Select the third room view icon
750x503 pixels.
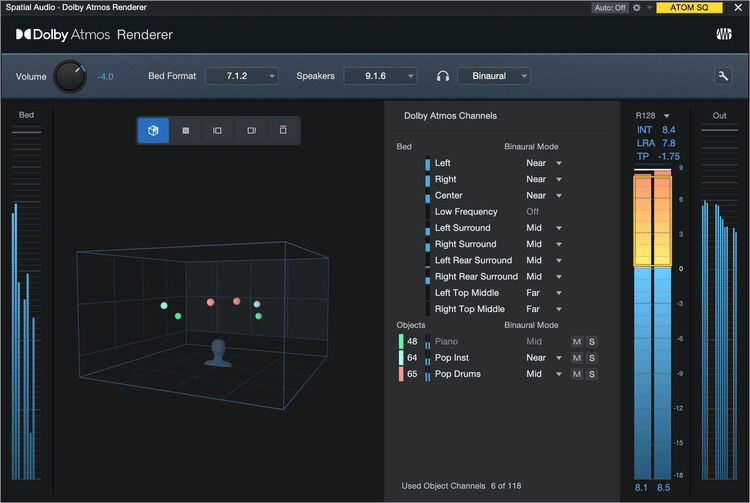[x=217, y=130]
